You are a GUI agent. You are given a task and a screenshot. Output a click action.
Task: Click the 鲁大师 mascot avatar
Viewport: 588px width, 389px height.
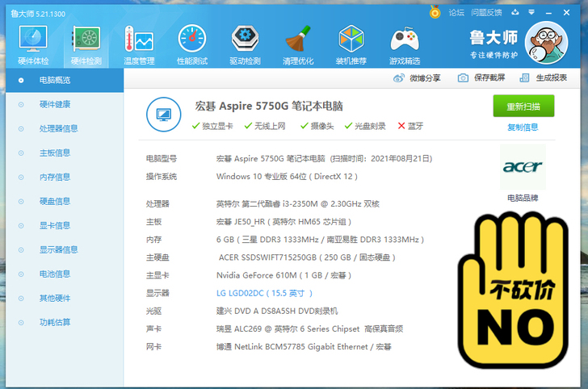point(546,43)
